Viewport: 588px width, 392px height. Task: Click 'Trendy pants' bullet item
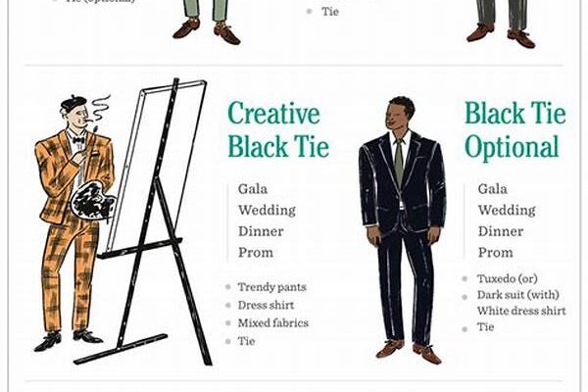click(x=271, y=287)
